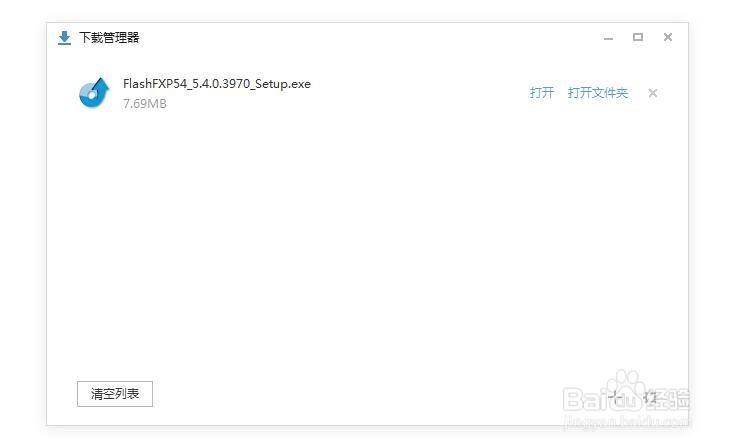The width and height of the screenshot is (734, 448).
Task: Click the .exe extension of the file name
Action: 300,84
